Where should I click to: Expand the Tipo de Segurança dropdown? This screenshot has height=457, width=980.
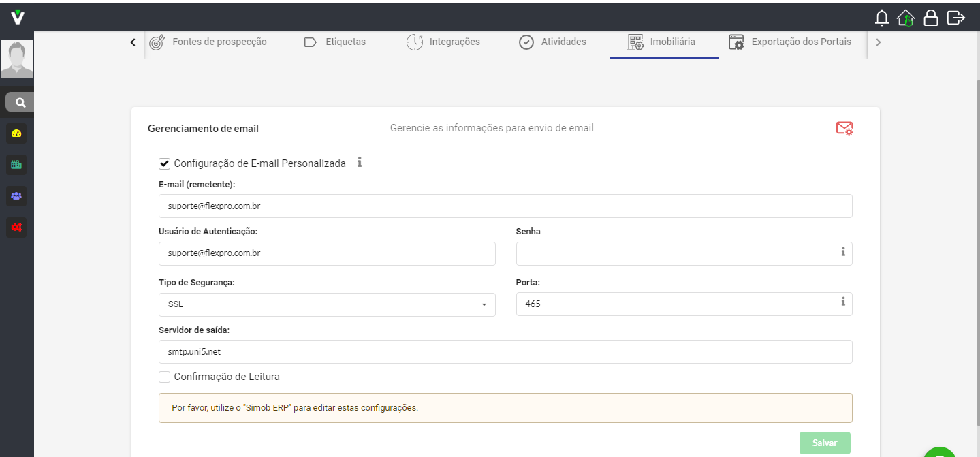(327, 304)
